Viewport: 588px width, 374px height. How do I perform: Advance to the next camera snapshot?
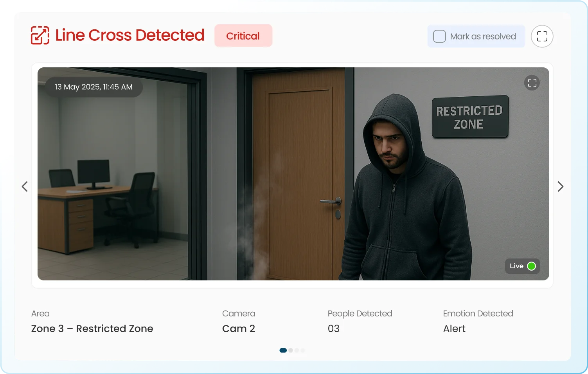[x=560, y=186]
